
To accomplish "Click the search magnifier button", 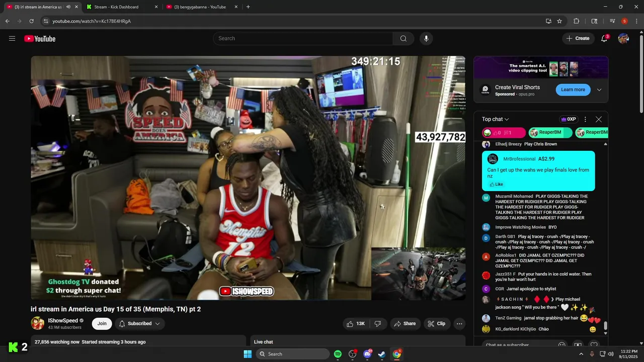I will (404, 39).
